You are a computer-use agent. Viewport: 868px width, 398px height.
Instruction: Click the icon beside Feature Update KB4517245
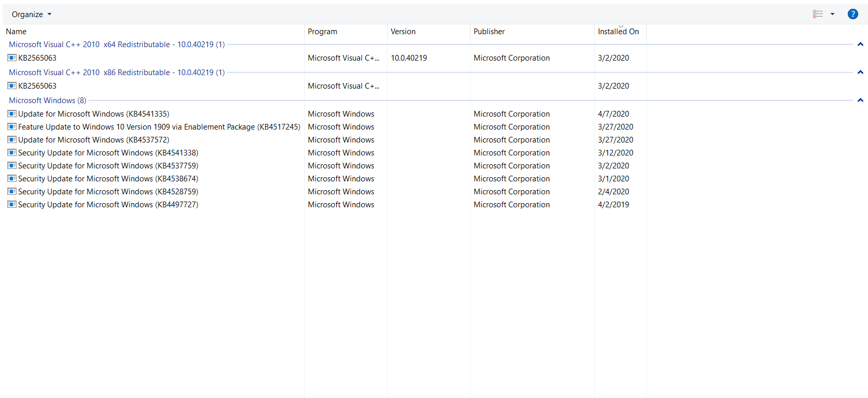(x=12, y=126)
